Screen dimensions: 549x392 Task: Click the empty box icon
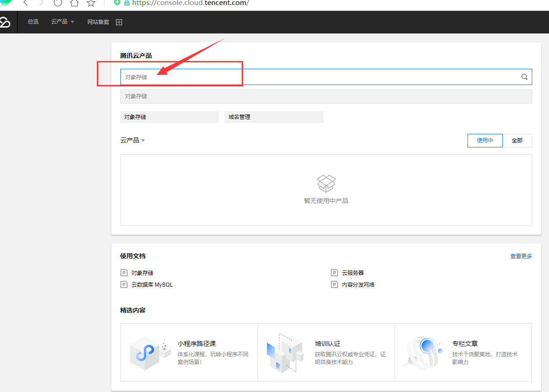tap(326, 184)
